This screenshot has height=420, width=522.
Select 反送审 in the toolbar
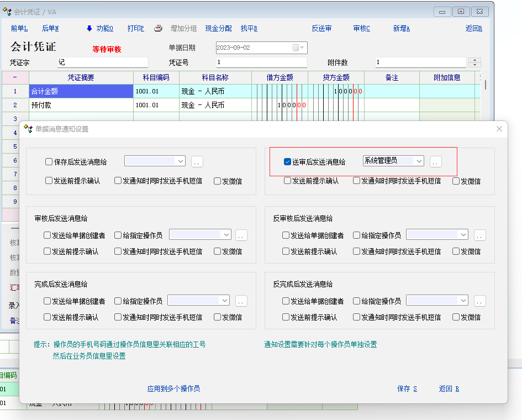pyautogui.click(x=321, y=29)
